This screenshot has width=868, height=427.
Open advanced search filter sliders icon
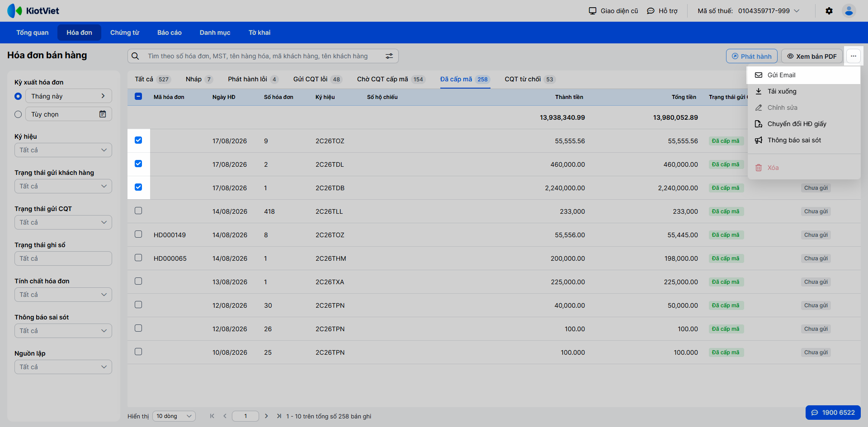(x=389, y=56)
